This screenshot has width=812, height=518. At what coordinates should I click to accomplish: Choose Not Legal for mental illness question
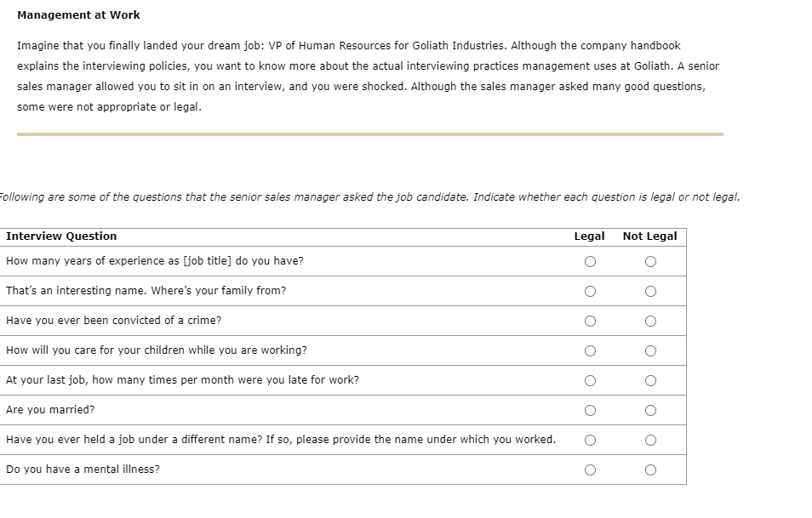click(x=650, y=470)
